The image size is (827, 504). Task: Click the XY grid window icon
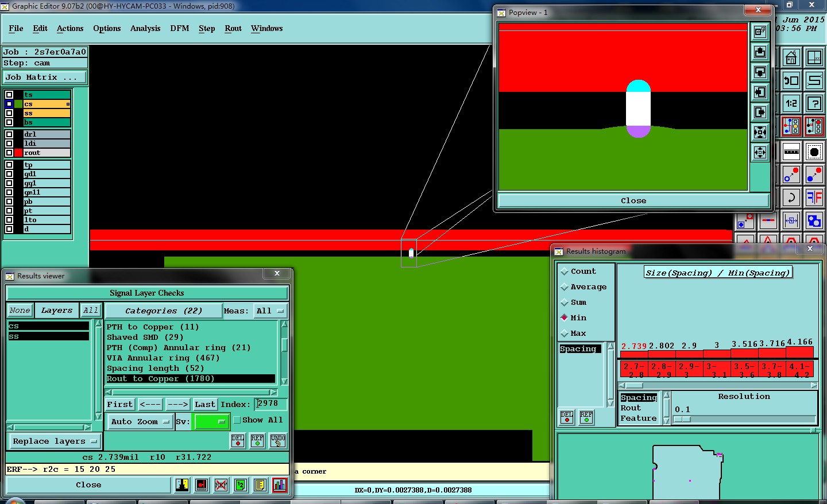click(x=814, y=57)
